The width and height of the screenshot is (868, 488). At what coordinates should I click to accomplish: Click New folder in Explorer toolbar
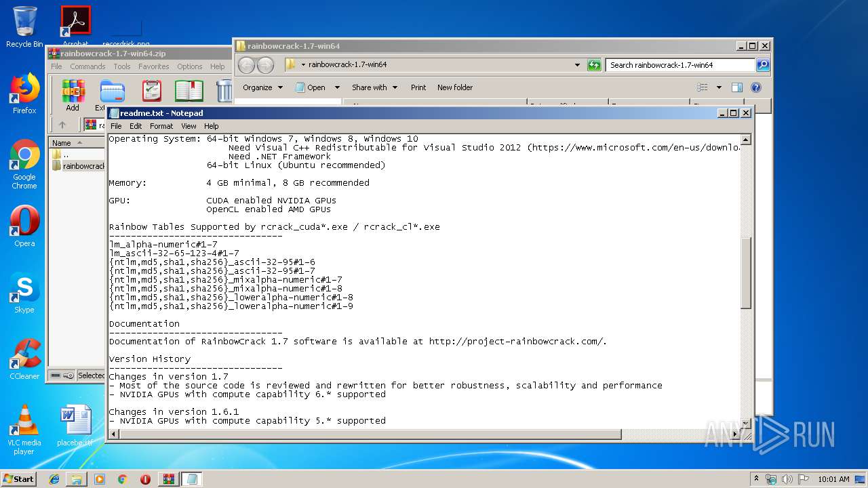tap(455, 87)
